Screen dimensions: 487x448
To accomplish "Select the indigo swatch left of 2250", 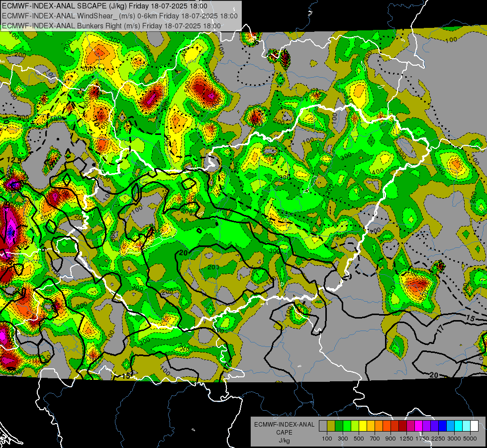I will click(434, 426).
